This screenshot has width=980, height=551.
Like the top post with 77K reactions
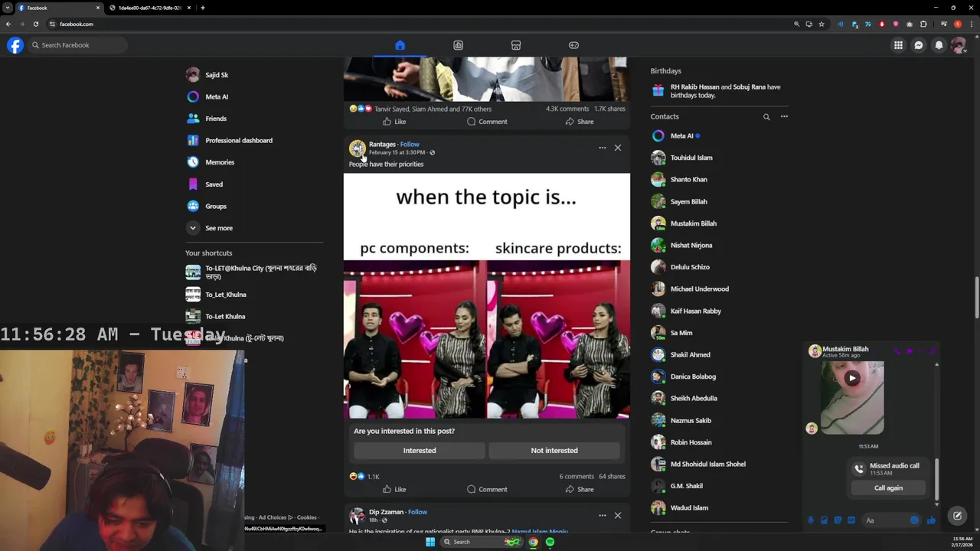pos(394,122)
